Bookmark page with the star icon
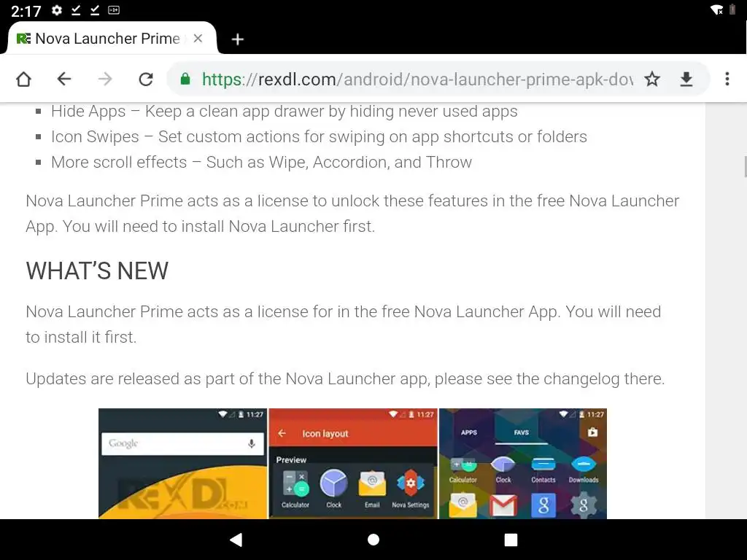Viewport: 747px width, 560px height. click(652, 79)
